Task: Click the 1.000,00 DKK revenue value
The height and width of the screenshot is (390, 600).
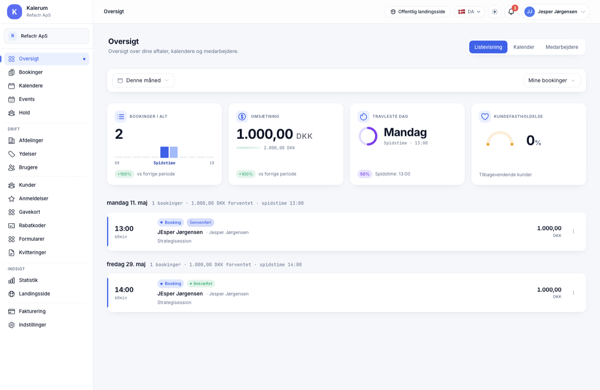Action: click(274, 134)
